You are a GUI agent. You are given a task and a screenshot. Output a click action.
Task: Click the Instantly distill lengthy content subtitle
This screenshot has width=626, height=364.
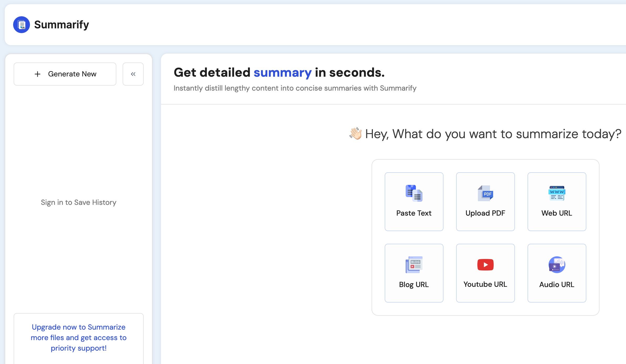(x=295, y=88)
